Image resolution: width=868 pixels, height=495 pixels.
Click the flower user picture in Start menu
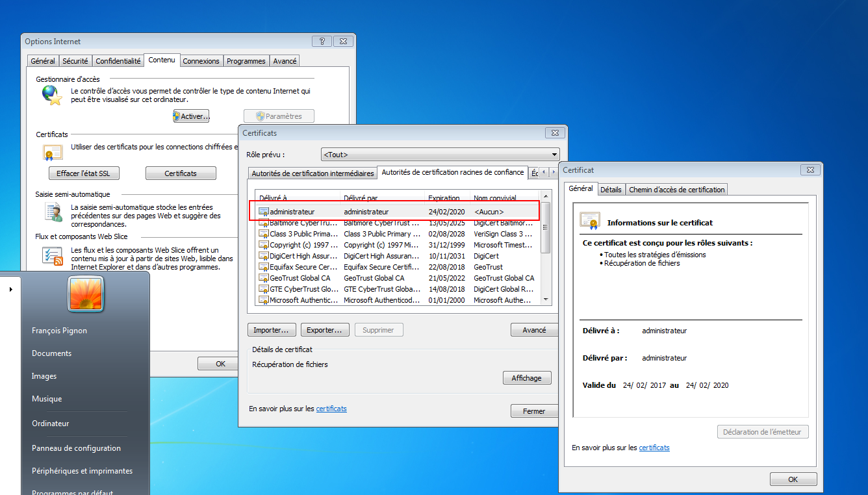tap(86, 294)
